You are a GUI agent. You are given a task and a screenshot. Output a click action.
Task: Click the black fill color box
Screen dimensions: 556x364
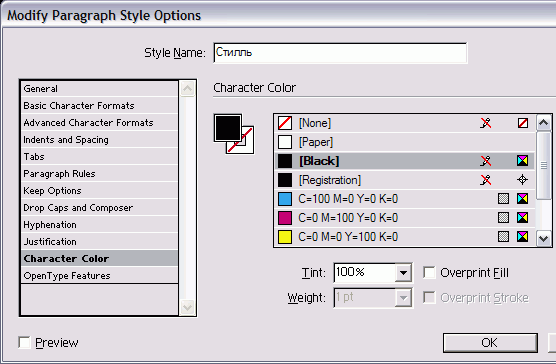[x=228, y=128]
